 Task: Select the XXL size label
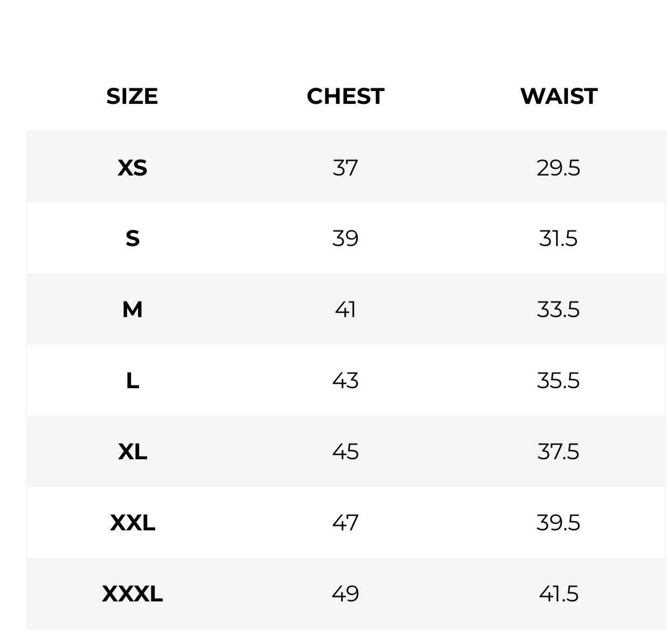tap(133, 522)
